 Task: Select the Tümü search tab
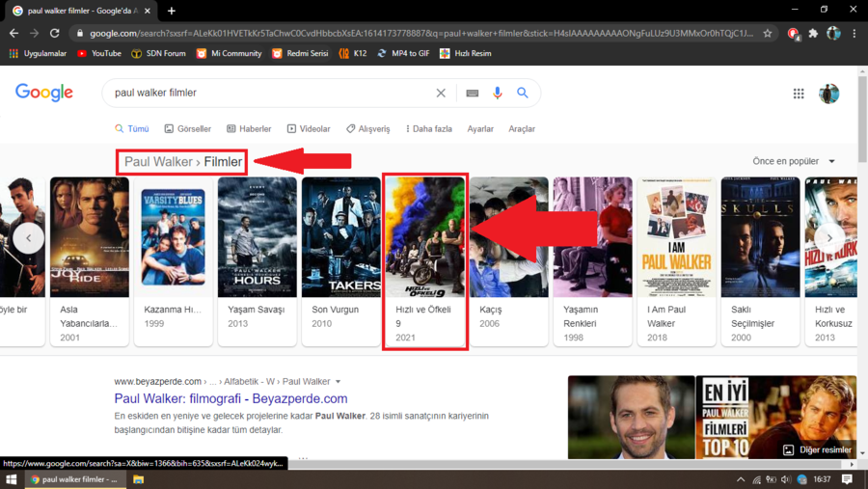(x=132, y=128)
